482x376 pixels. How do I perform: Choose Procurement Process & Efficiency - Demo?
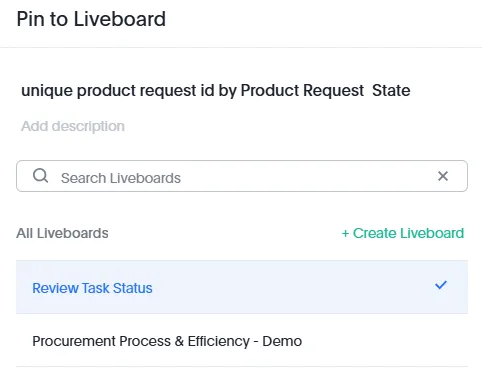tap(242, 341)
